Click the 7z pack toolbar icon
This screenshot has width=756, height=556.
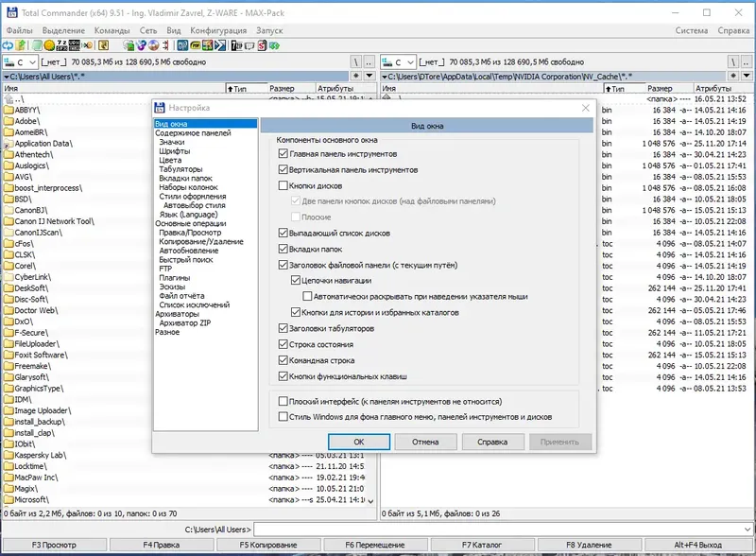coord(61,45)
